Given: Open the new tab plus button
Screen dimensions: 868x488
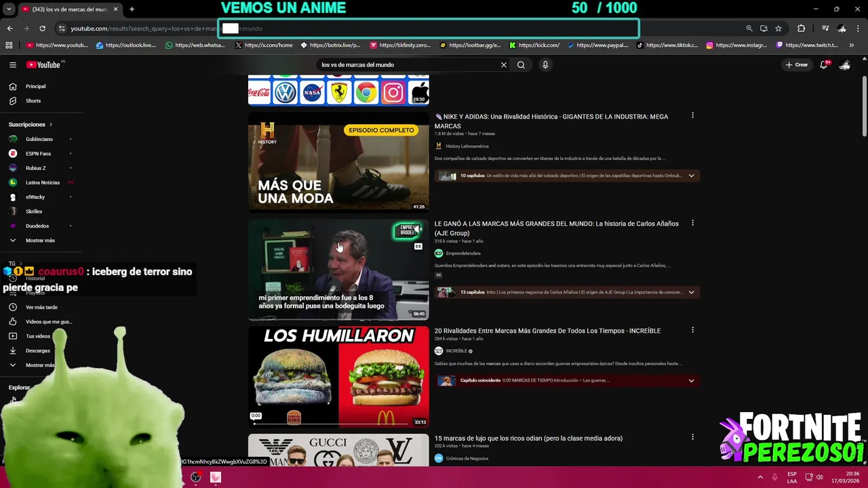Looking at the screenshot, I should pyautogui.click(x=132, y=9).
